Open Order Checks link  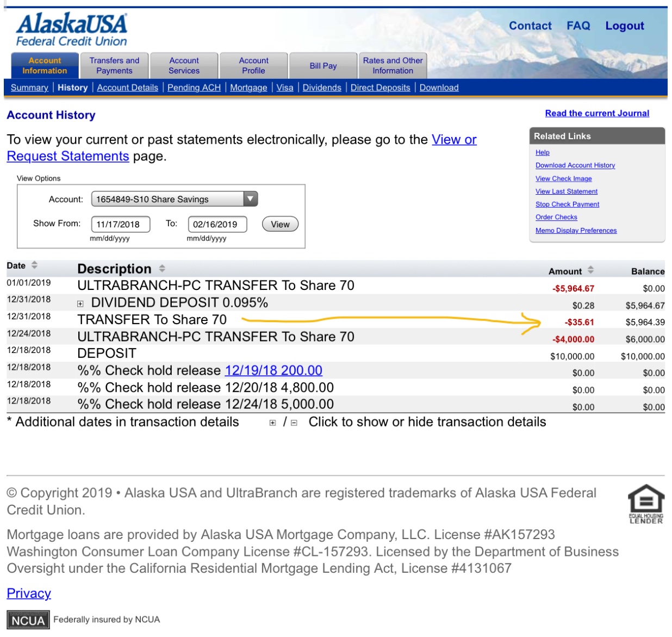click(x=556, y=217)
